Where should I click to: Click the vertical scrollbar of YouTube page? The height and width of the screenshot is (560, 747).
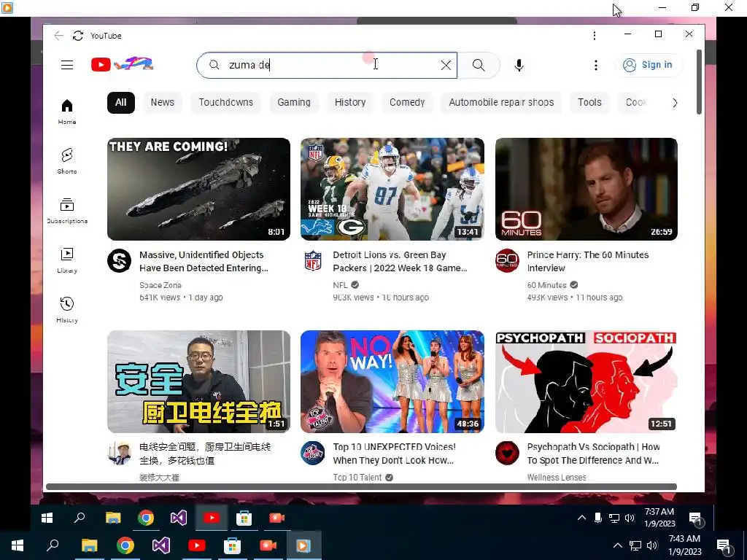tap(699, 82)
